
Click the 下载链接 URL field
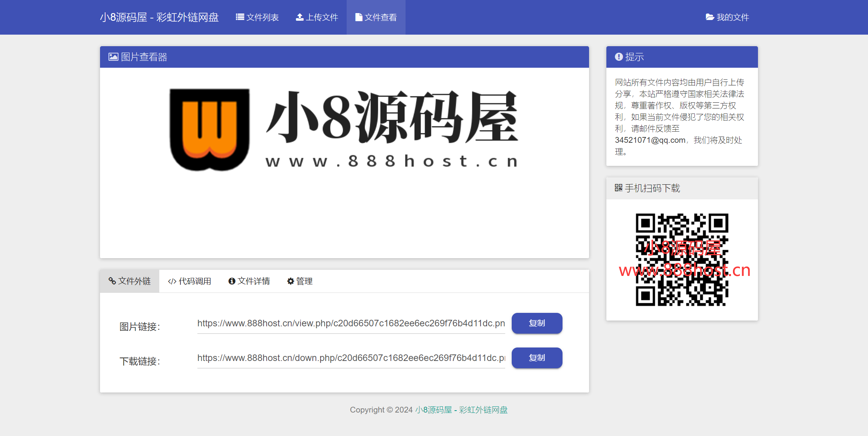pos(351,358)
